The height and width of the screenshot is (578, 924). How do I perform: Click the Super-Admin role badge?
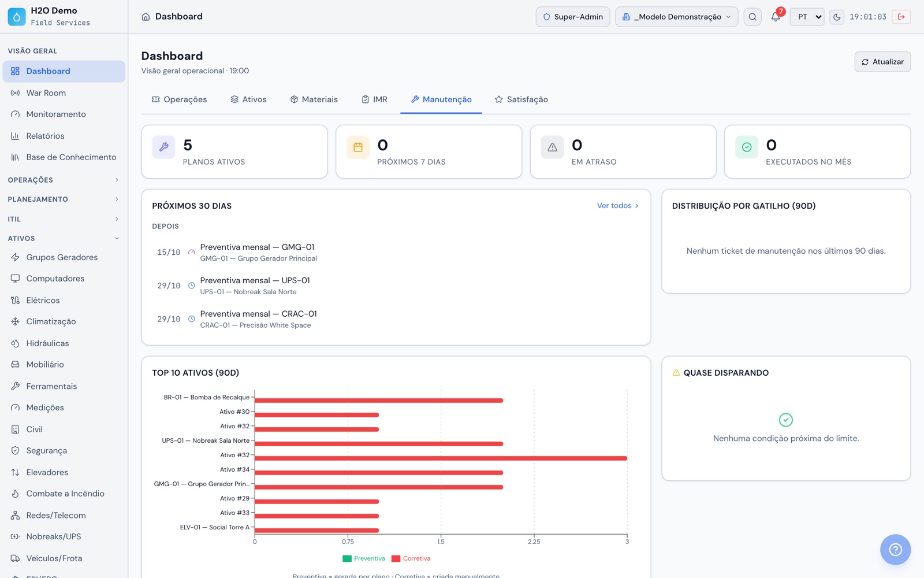pos(573,17)
